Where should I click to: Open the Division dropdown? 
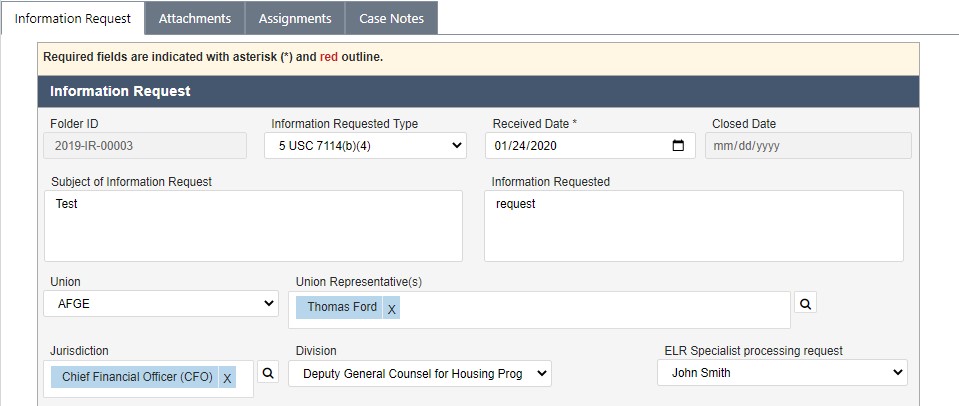coord(420,374)
